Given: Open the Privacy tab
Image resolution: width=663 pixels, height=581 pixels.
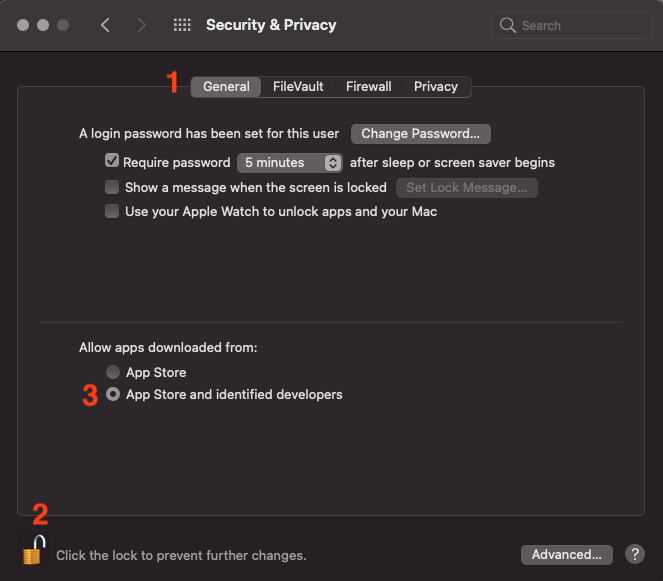Looking at the screenshot, I should 436,87.
